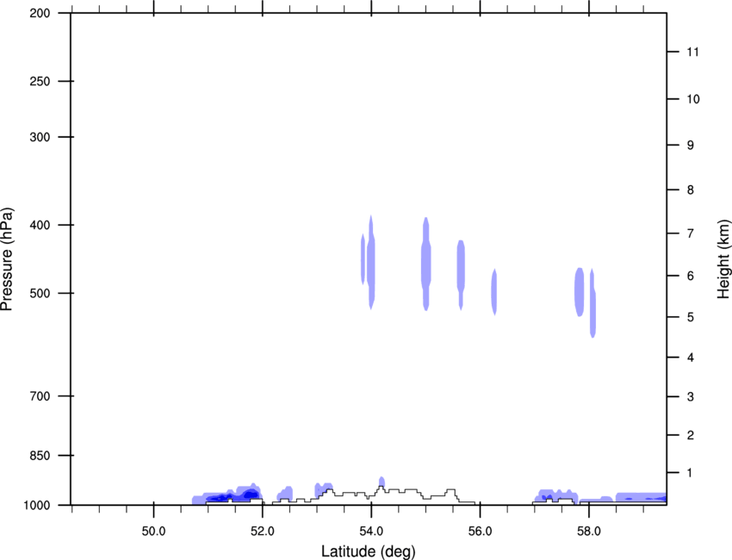Image resolution: width=732 pixels, height=560 pixels.
Task: Select the 200 pressure tick label
Action: coord(40,13)
